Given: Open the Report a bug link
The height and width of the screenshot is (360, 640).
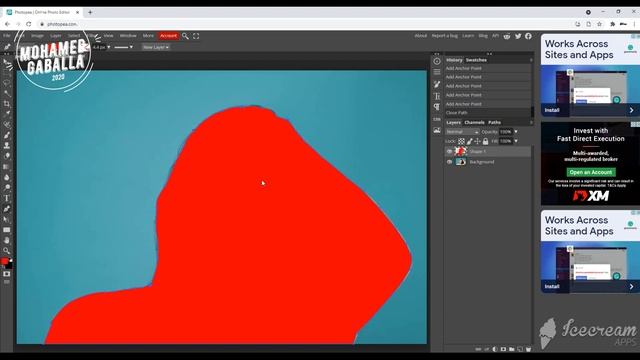Looking at the screenshot, I should (444, 36).
